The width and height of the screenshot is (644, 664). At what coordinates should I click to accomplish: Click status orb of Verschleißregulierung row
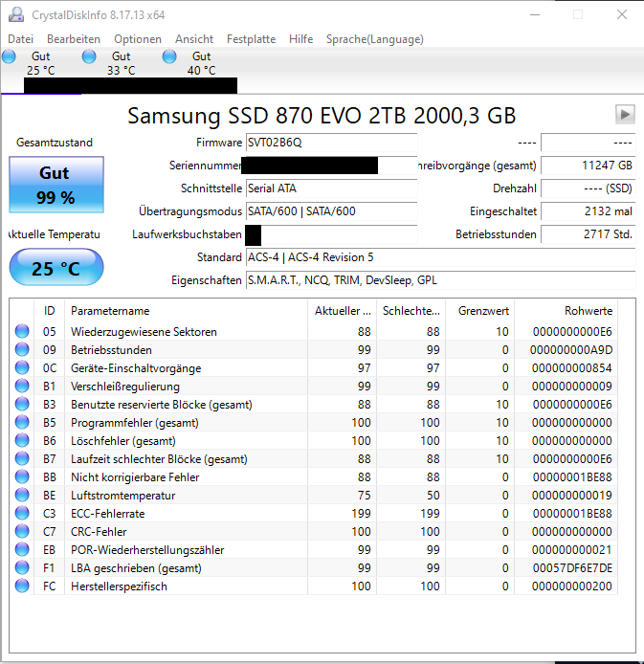(22, 386)
